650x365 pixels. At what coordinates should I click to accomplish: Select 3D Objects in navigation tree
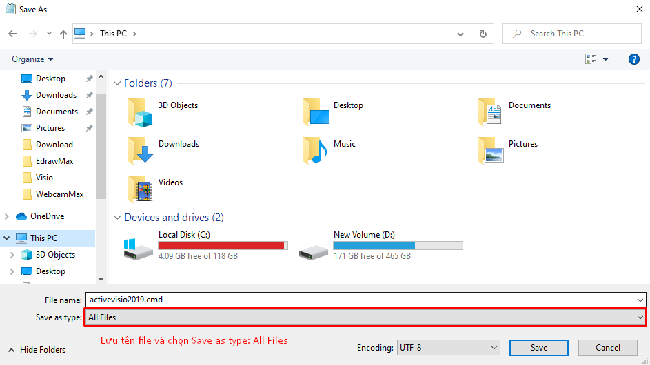click(x=55, y=255)
